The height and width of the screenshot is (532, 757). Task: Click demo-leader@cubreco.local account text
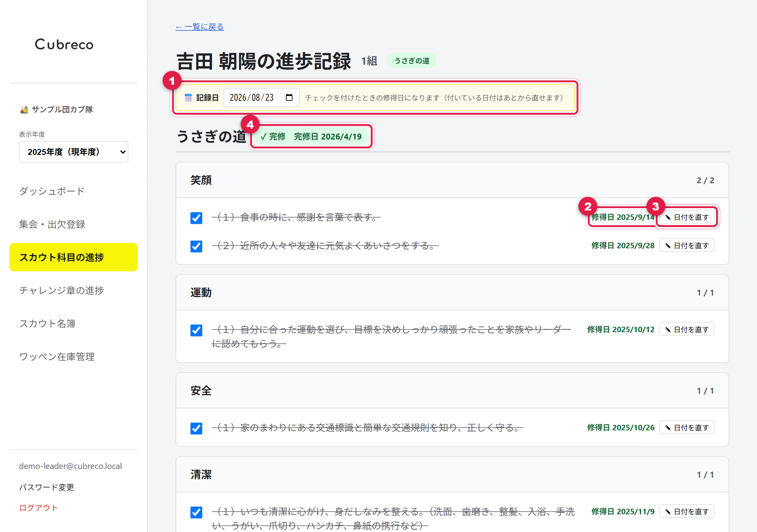(x=71, y=466)
